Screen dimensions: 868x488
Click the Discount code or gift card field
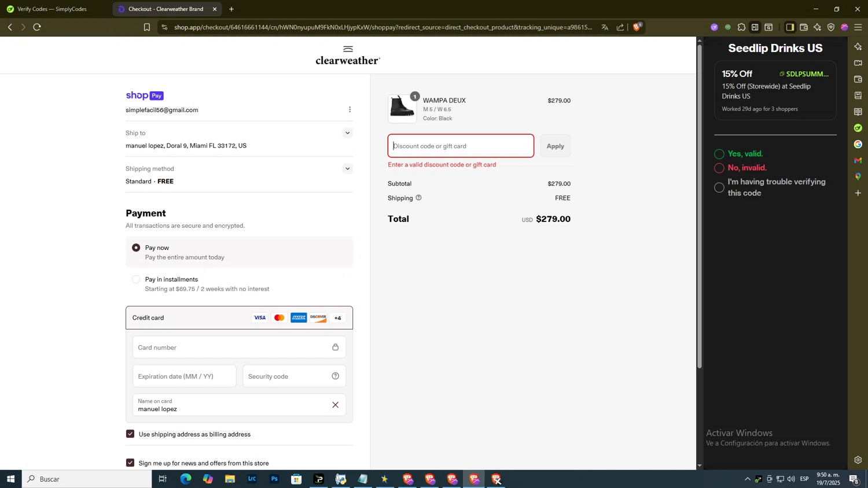tap(461, 146)
